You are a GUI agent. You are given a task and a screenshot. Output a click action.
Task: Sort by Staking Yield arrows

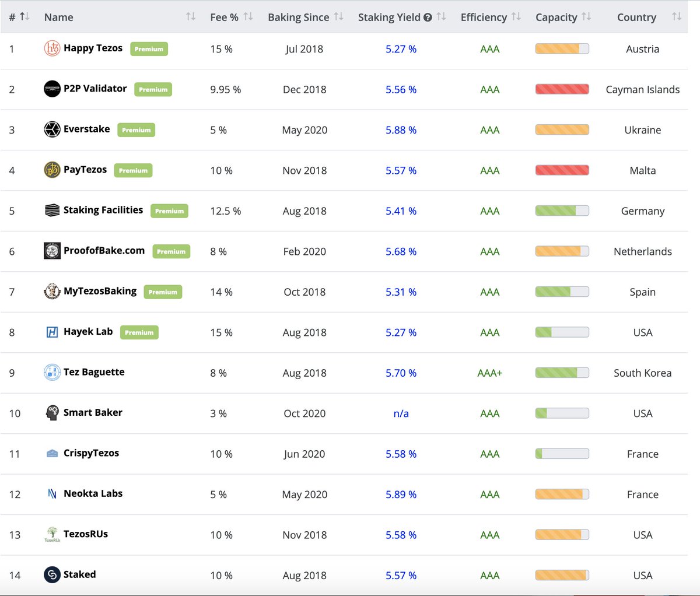(441, 17)
